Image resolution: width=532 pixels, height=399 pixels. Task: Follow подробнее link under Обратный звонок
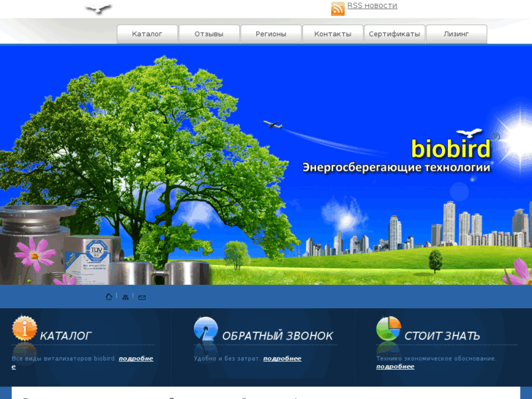coord(282,359)
